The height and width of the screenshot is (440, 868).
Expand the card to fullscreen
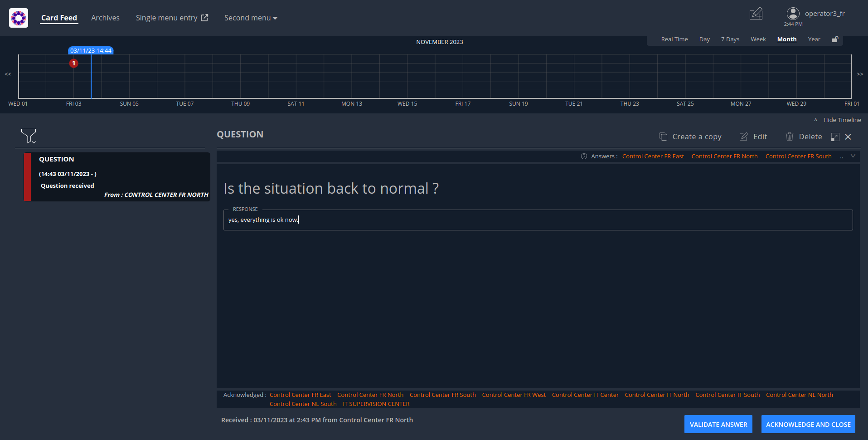(x=835, y=137)
